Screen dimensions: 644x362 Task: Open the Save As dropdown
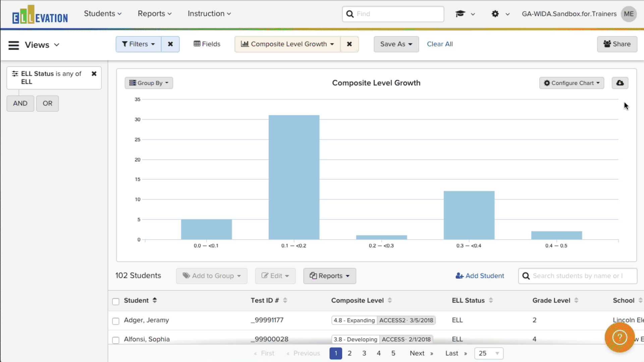(x=396, y=44)
